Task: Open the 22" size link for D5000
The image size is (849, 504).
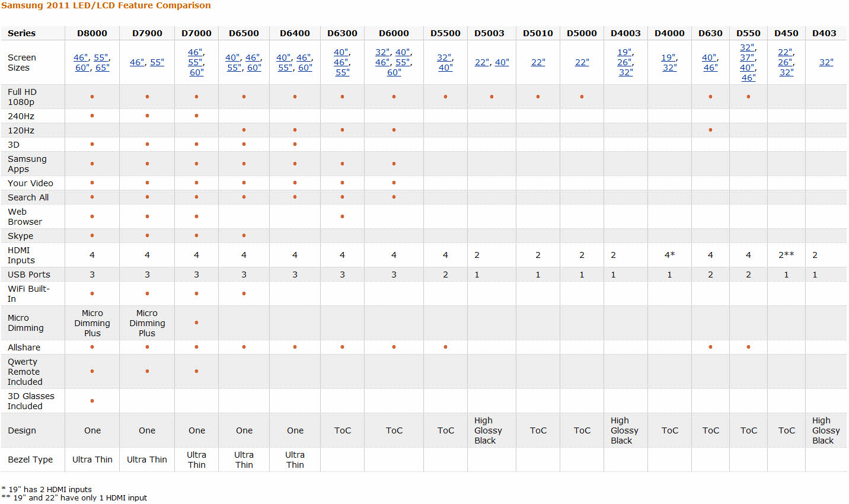Action: tap(582, 62)
